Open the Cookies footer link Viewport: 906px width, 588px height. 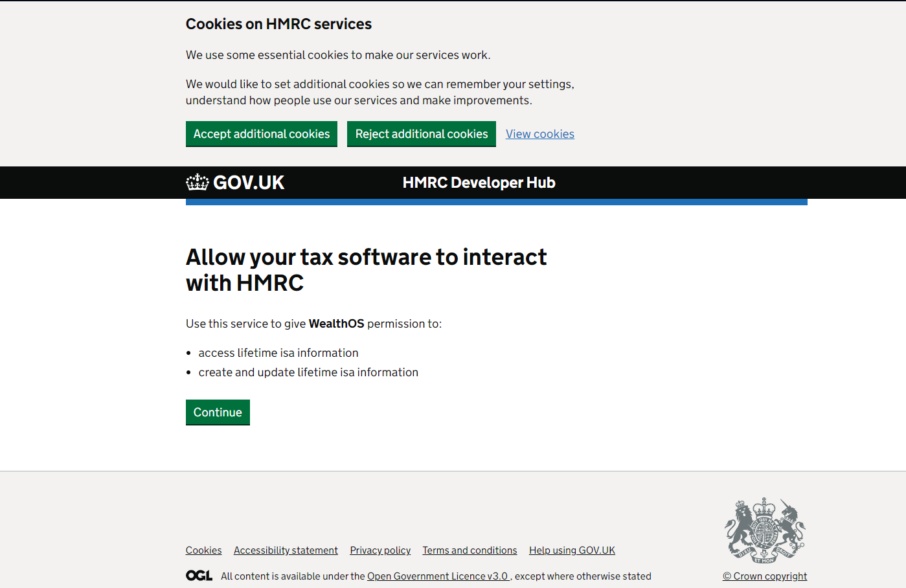click(203, 550)
